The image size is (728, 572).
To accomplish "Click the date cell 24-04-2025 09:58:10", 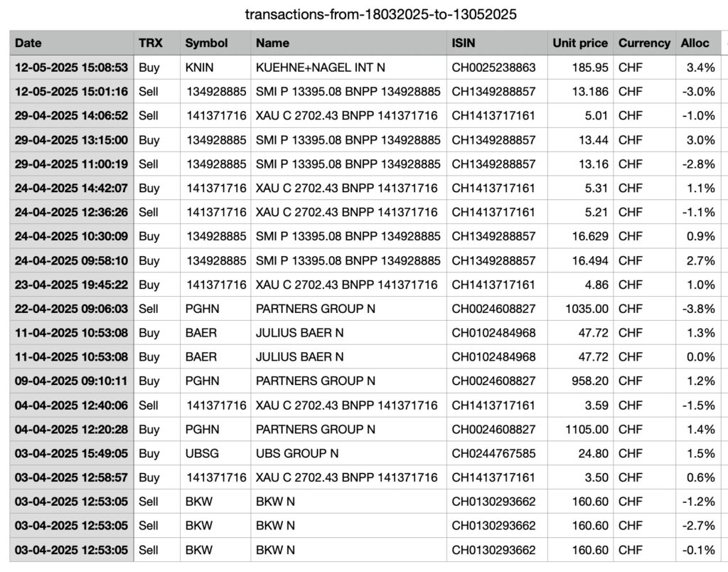I will point(72,260).
